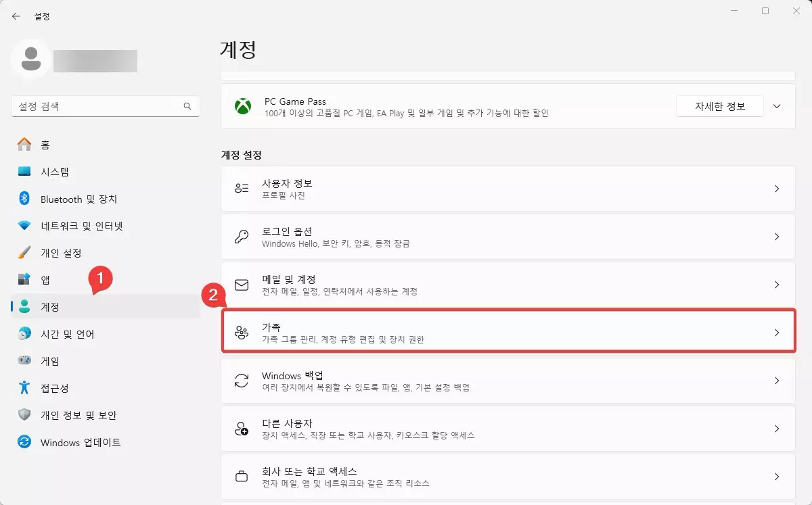Viewport: 812px width, 505px height.
Task: Select 시간 및 언어 settings
Action: coord(75,333)
